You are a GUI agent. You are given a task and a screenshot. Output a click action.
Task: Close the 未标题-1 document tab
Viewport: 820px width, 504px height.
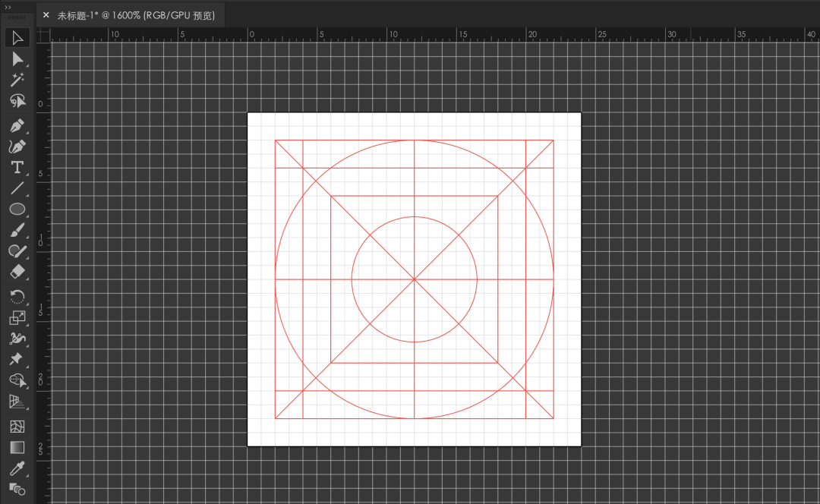tap(46, 15)
